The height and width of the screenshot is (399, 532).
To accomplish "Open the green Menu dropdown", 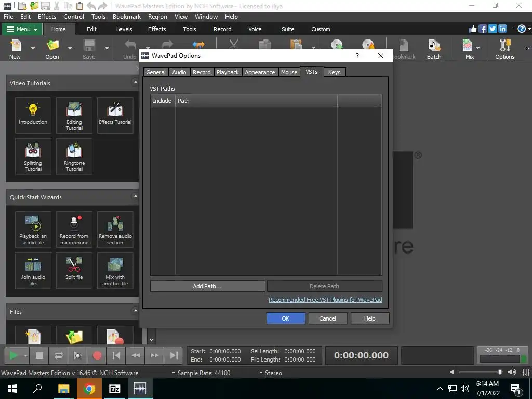I will (22, 29).
